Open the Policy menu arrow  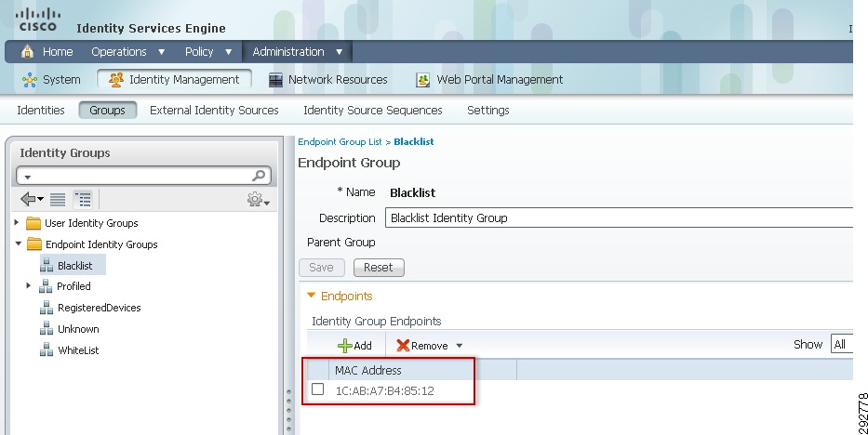click(x=228, y=52)
